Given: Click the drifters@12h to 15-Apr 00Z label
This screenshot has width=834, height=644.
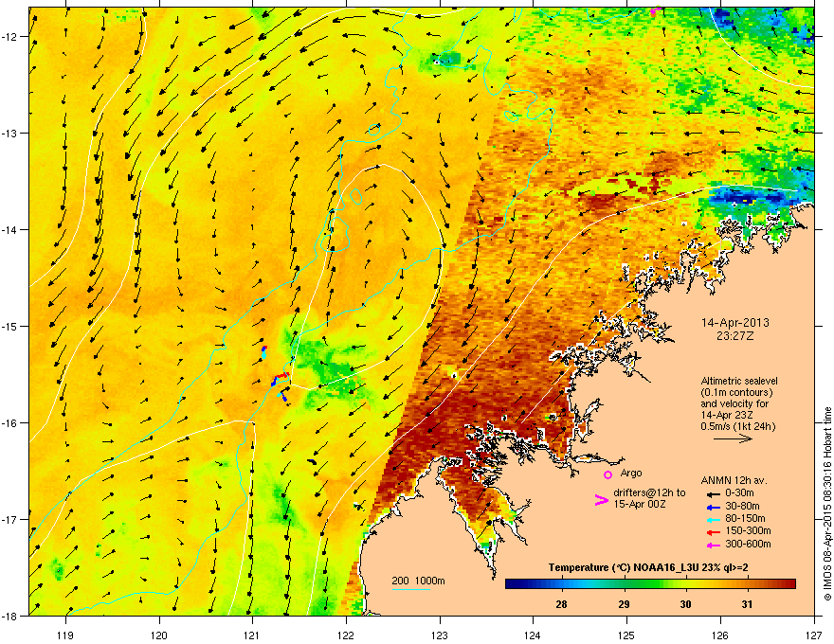Looking at the screenshot, I should tap(649, 498).
